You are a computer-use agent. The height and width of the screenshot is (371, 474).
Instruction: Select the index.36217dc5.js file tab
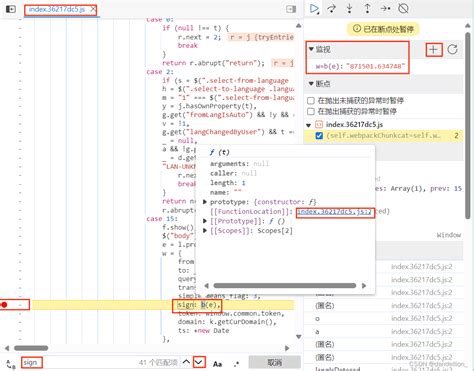pyautogui.click(x=57, y=9)
